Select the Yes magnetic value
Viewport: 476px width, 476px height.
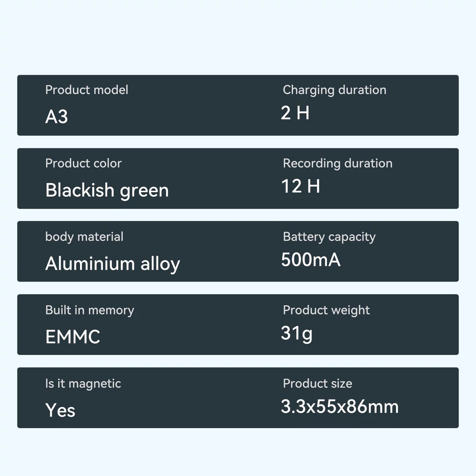tap(60, 410)
